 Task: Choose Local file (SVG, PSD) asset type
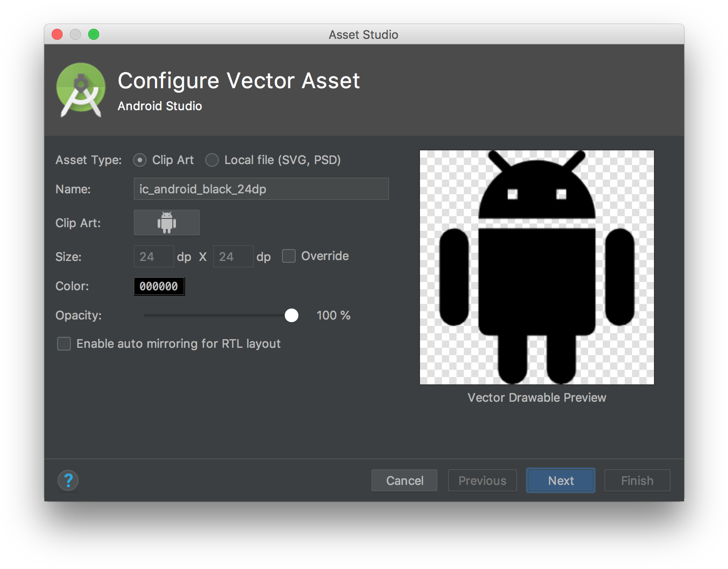pos(212,160)
